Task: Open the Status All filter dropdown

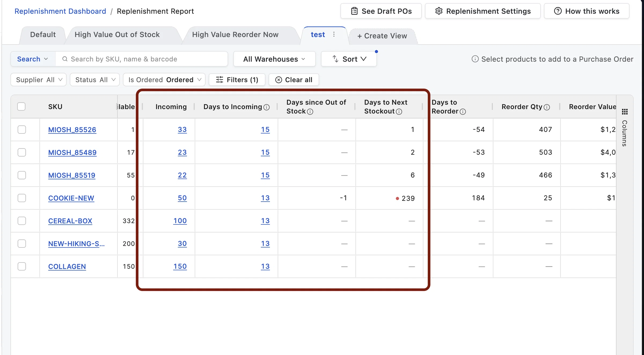Action: 95,80
